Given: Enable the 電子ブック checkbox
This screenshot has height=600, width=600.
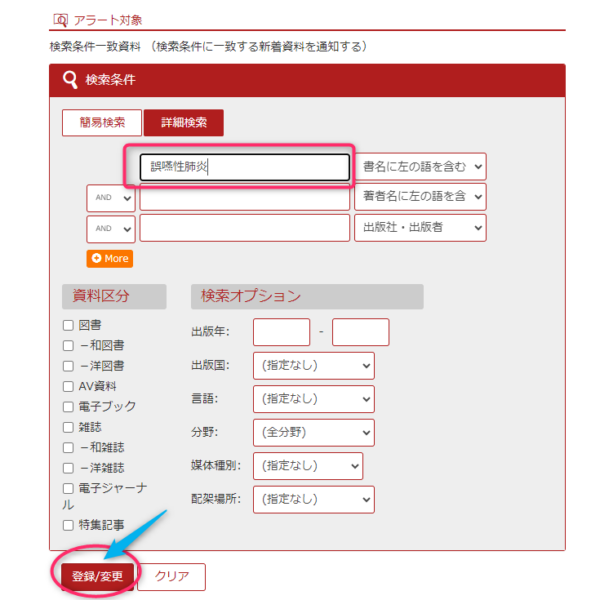Looking at the screenshot, I should [68, 407].
